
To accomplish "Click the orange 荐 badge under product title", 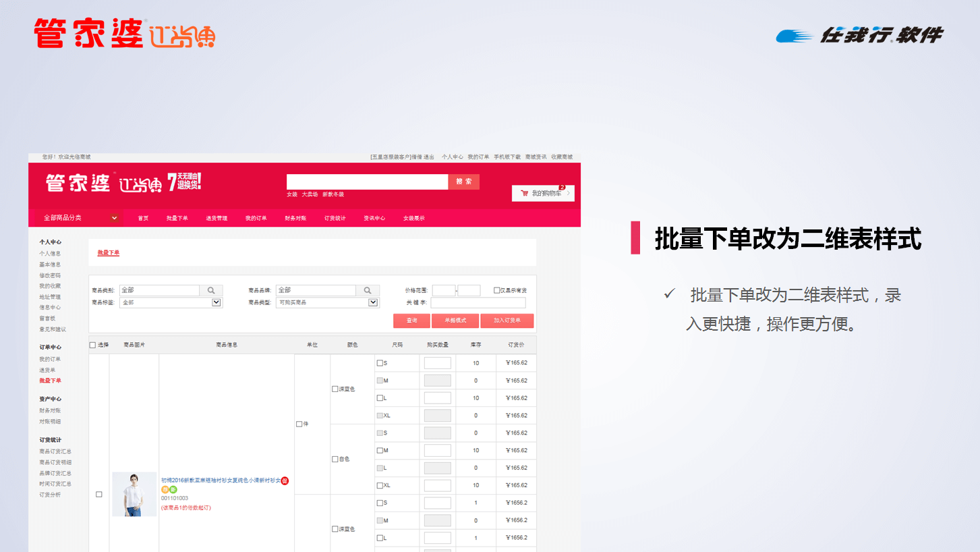I will tap(165, 489).
